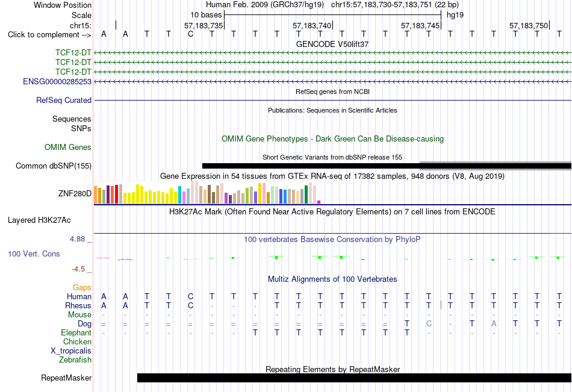The height and width of the screenshot is (392, 572).
Task: Open the Publications: Sequences in Scientific Articles title
Action: pos(332,110)
